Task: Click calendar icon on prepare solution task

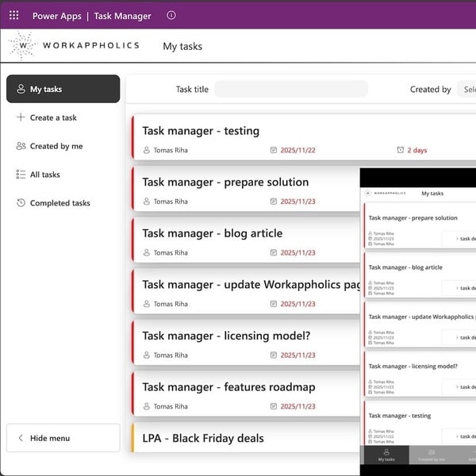Action: coord(274,202)
